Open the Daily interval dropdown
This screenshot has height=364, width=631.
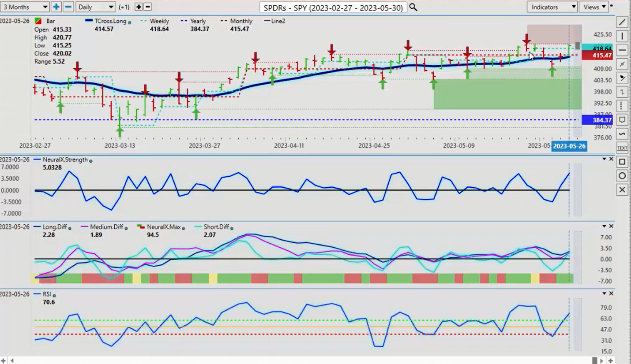[95, 7]
